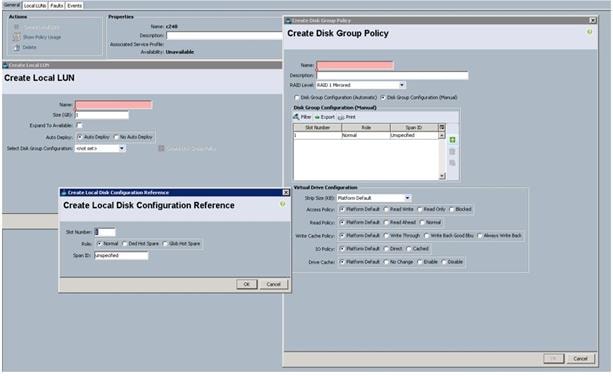Select the Glob Hot Spare role

[x=165, y=244]
